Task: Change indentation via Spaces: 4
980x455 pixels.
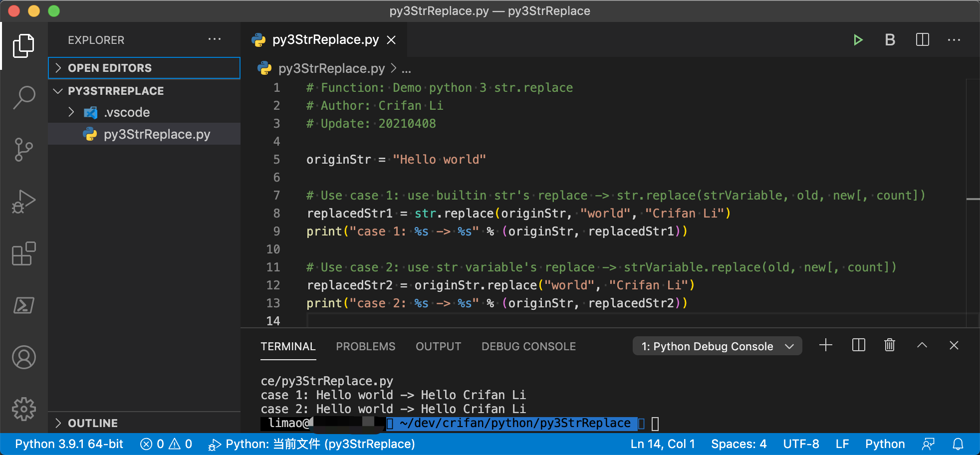Action: point(738,444)
